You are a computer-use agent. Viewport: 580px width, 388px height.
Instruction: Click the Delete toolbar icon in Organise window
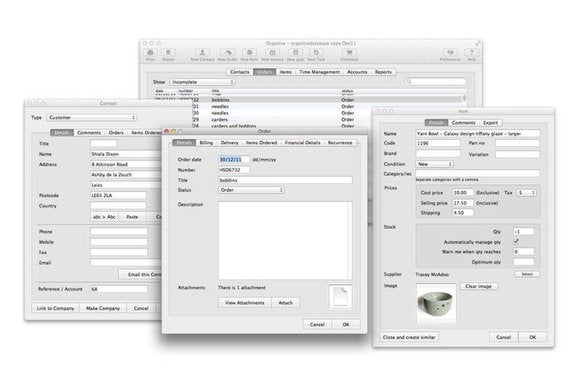168,54
